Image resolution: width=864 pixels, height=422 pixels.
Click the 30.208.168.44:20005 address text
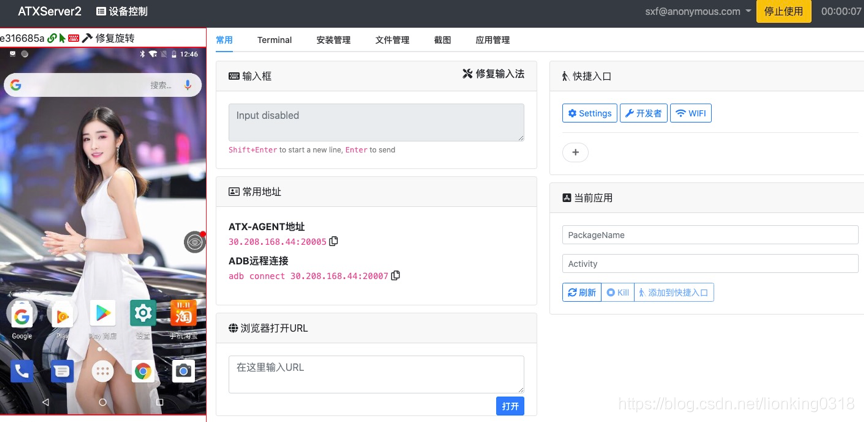click(x=277, y=241)
